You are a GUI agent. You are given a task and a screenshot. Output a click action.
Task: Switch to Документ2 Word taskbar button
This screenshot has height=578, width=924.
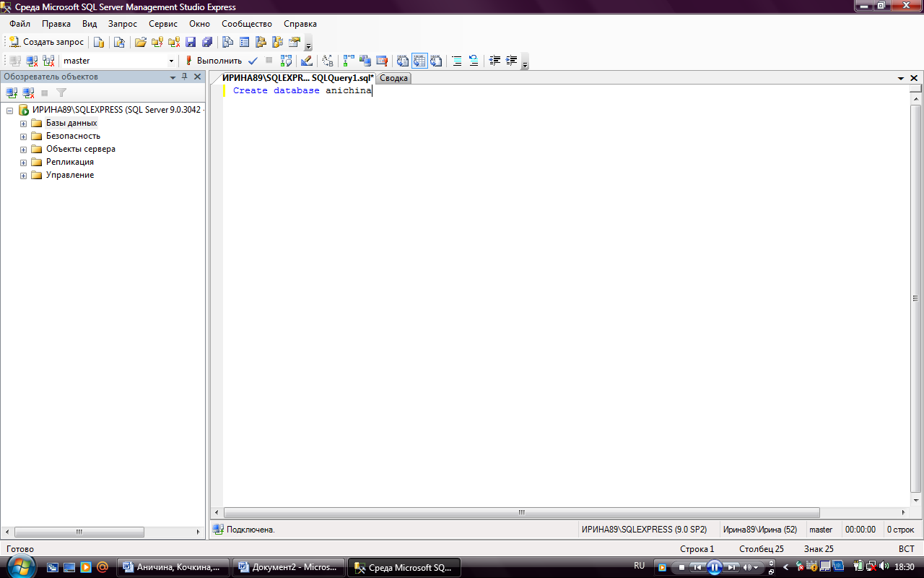288,567
